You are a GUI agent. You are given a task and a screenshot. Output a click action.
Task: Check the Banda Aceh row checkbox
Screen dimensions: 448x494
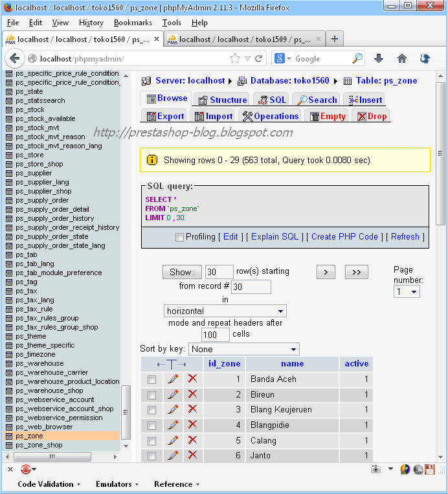152,379
